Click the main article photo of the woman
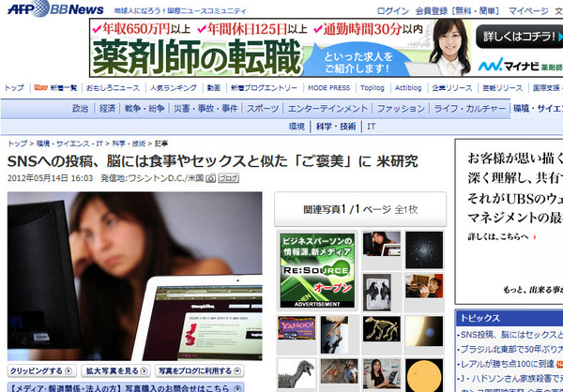This screenshot has height=392, width=563. 134,276
